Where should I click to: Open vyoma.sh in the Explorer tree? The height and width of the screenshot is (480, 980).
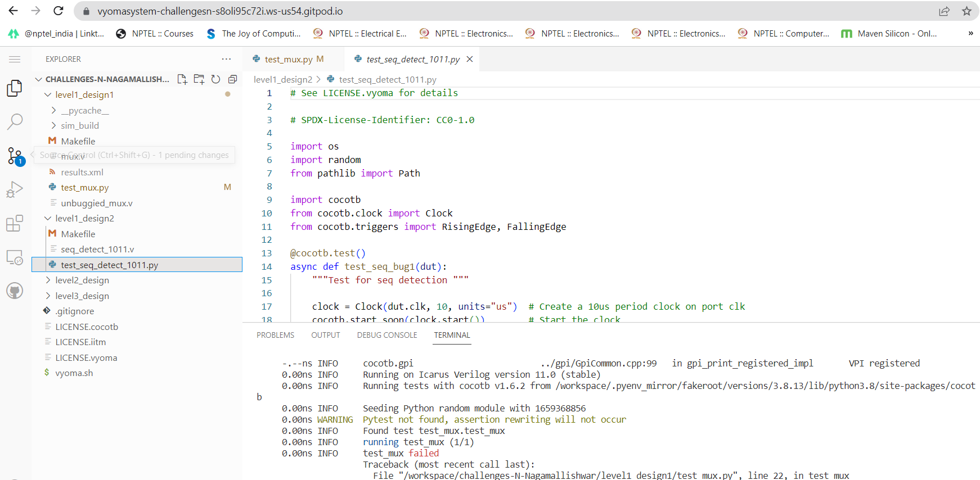pyautogui.click(x=74, y=373)
